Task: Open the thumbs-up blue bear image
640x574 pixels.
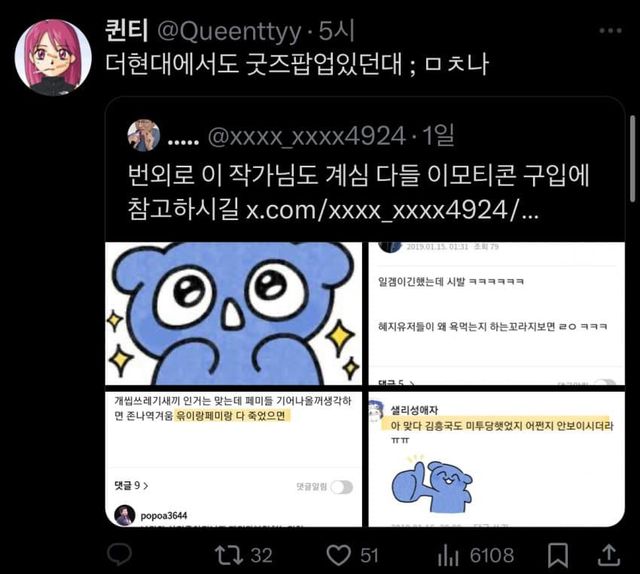Action: coord(496,459)
